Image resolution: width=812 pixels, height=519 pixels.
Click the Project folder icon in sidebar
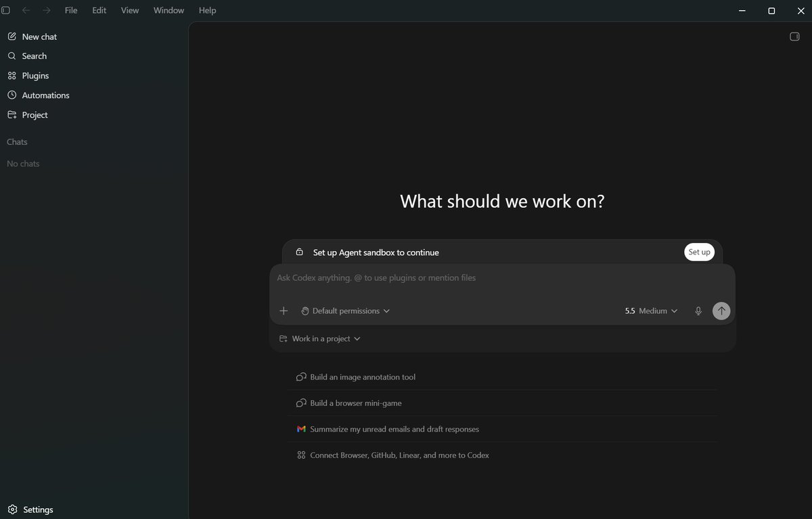click(x=12, y=115)
